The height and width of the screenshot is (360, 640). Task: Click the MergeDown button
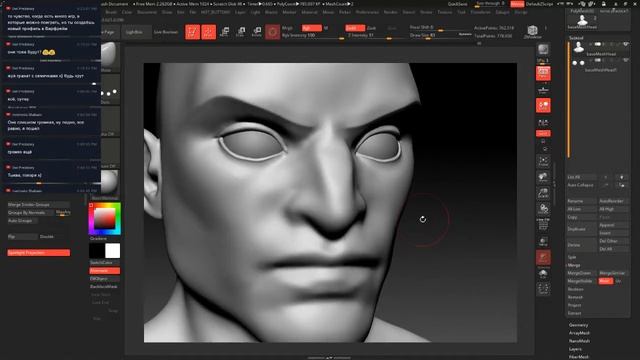[581, 273]
